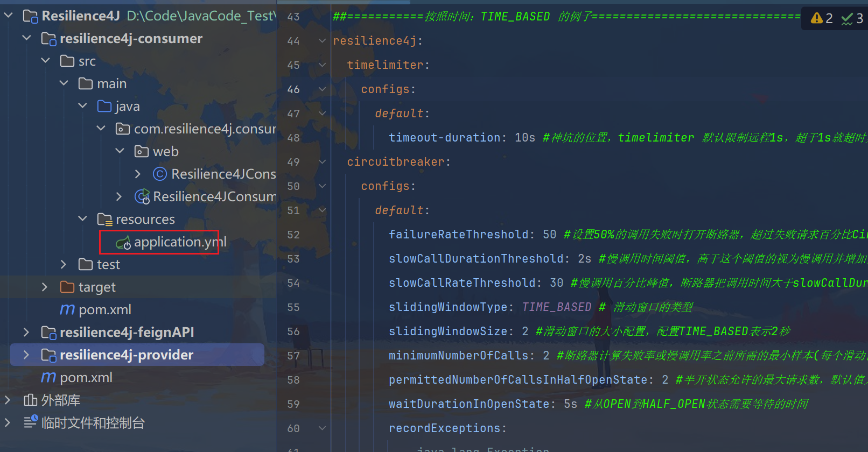This screenshot has width=868, height=452.
Task: Click the com.resilience4j.consumer package icon
Action: coord(123,129)
